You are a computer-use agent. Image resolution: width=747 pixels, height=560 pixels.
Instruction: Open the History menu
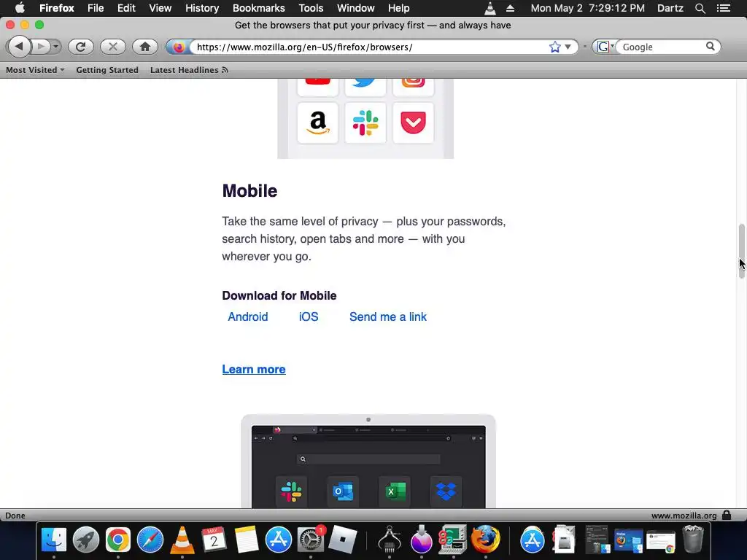point(202,8)
